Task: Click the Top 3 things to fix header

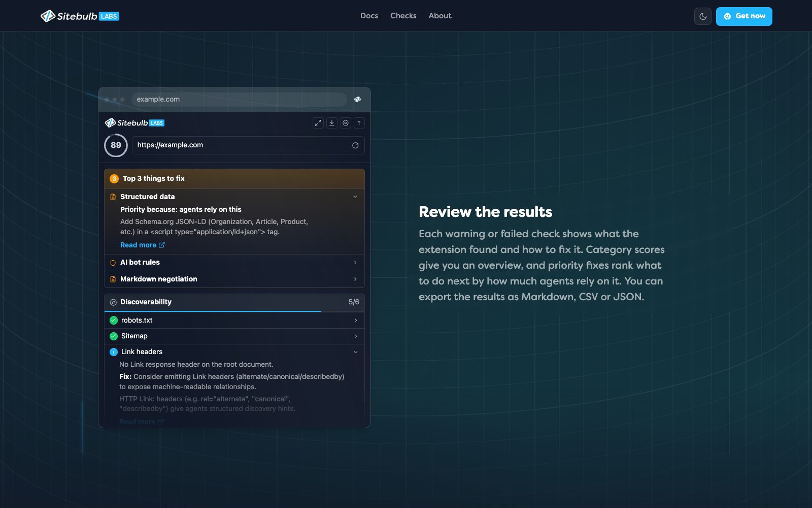Action: click(234, 179)
